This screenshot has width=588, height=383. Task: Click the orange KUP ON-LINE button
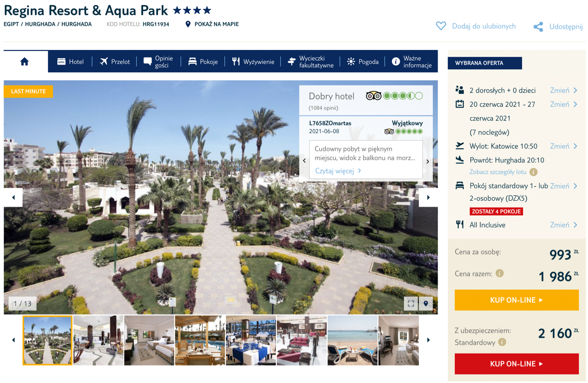click(x=516, y=300)
